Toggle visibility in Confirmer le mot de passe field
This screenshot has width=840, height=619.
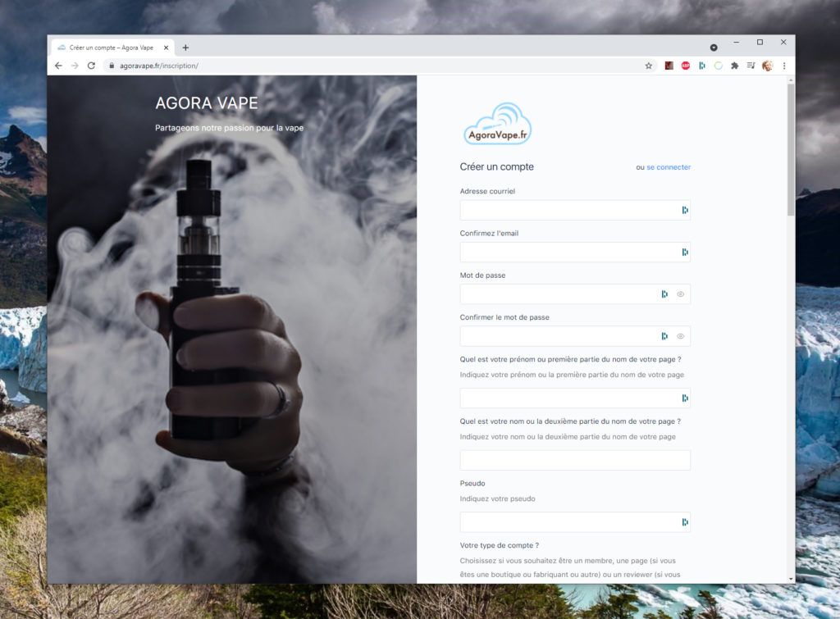[x=680, y=336]
